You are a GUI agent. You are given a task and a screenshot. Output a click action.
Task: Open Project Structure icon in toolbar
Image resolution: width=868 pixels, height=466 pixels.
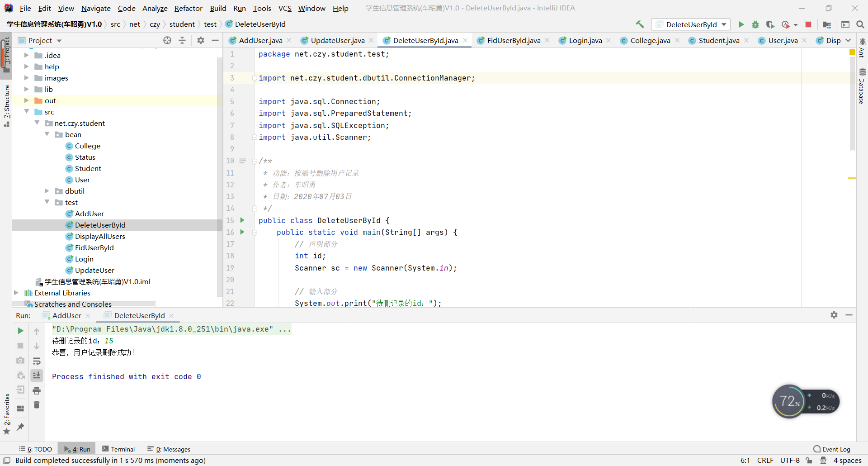827,24
